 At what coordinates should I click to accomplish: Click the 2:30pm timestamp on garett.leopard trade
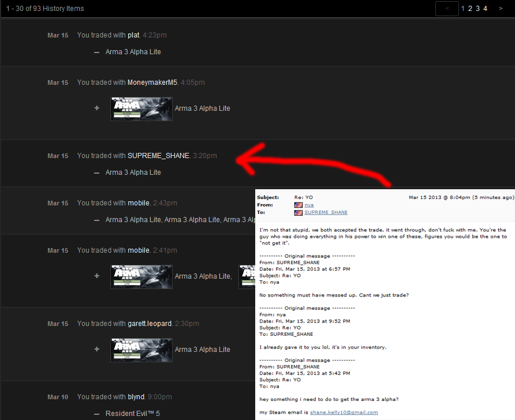[x=187, y=324]
